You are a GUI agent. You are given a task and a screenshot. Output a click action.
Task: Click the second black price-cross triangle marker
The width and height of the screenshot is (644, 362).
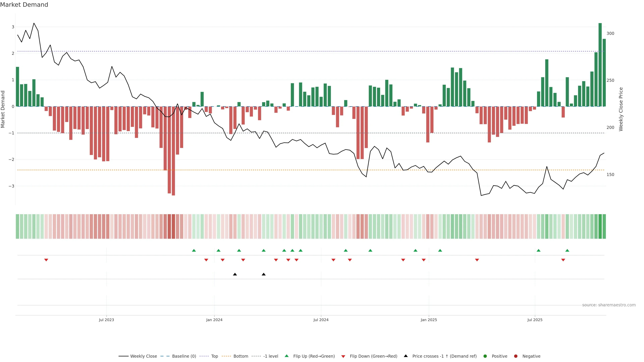[263, 274]
